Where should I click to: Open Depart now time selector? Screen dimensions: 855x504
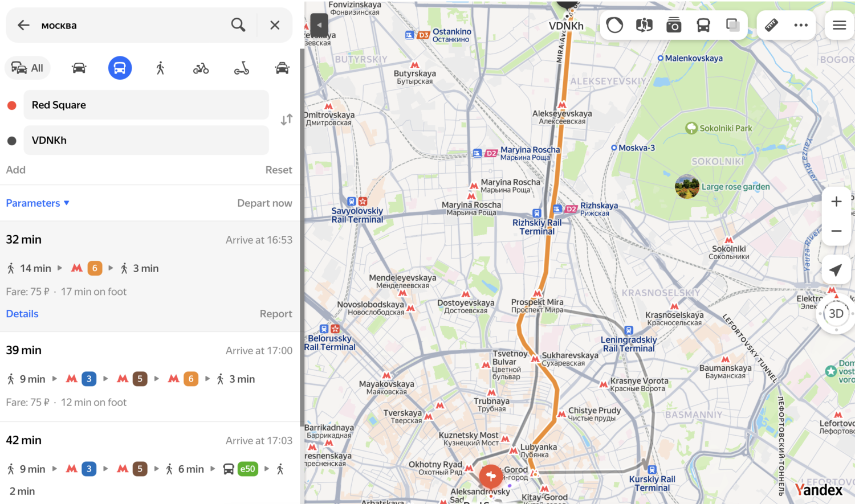coord(264,203)
